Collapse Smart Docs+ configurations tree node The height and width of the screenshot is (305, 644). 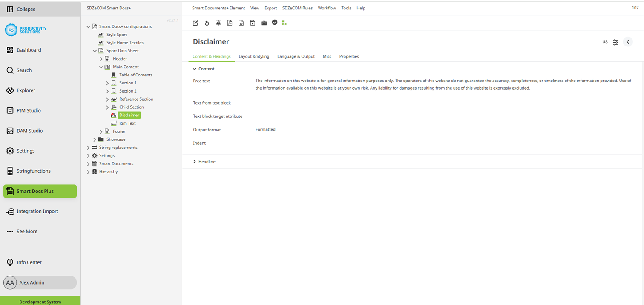click(89, 26)
